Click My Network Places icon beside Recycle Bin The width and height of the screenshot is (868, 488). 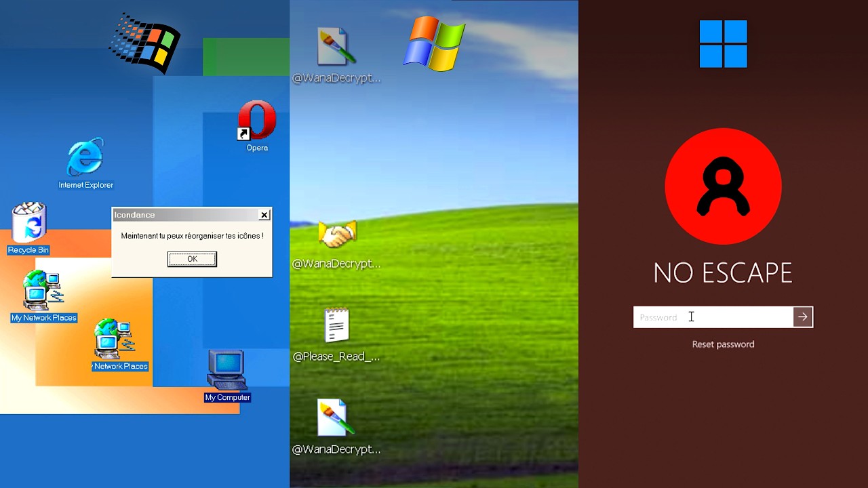click(x=43, y=291)
